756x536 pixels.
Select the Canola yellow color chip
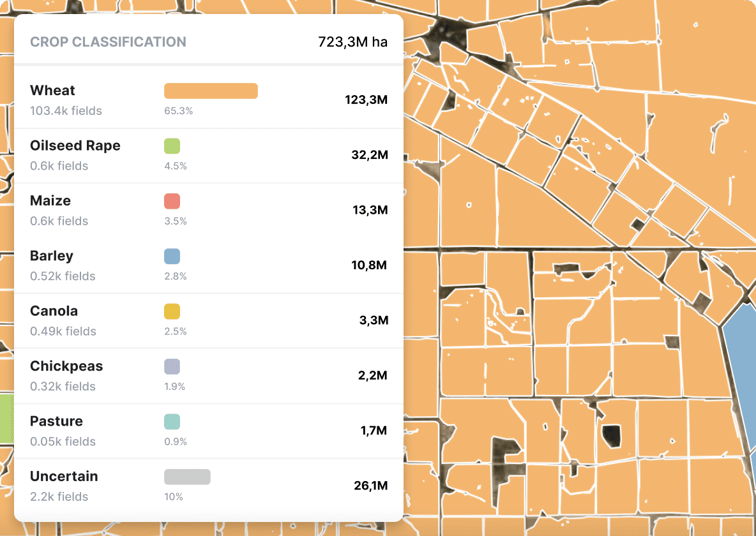click(171, 311)
